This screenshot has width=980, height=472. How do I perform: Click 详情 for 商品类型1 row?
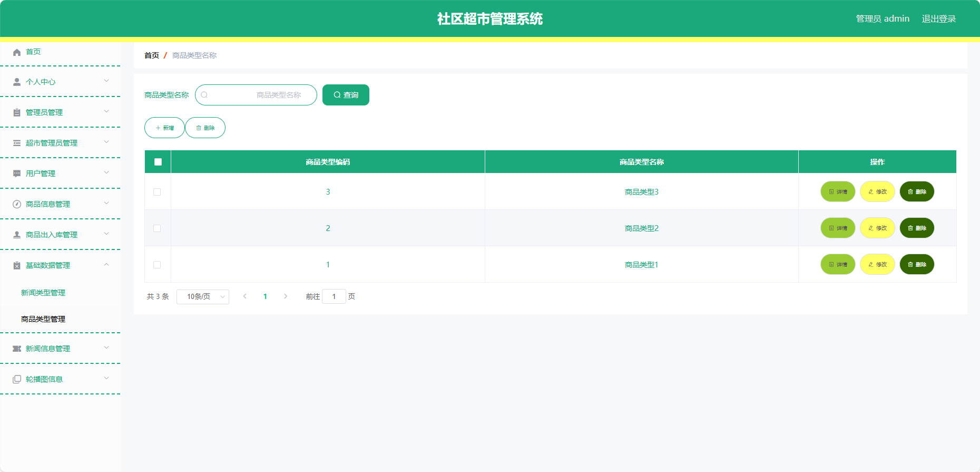pos(838,265)
